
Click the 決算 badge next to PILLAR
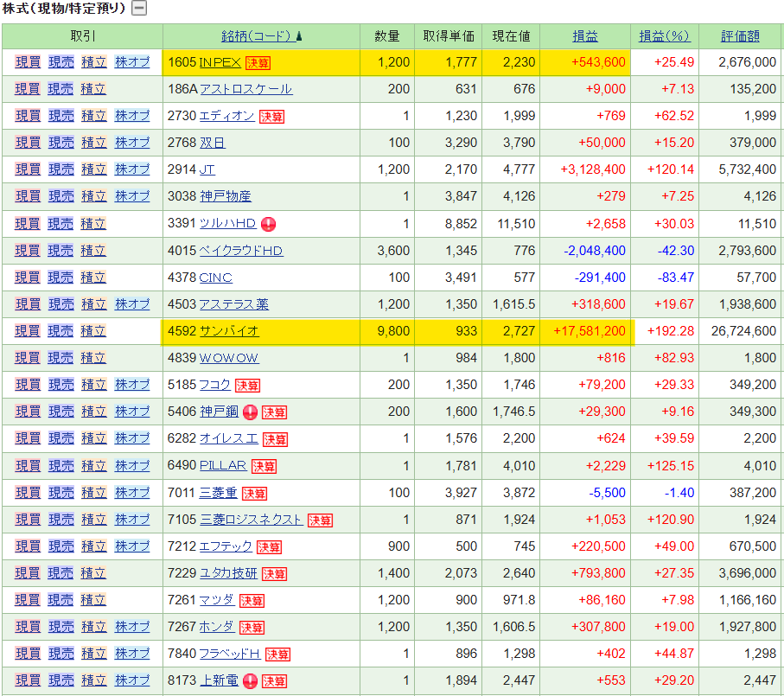[x=264, y=467]
